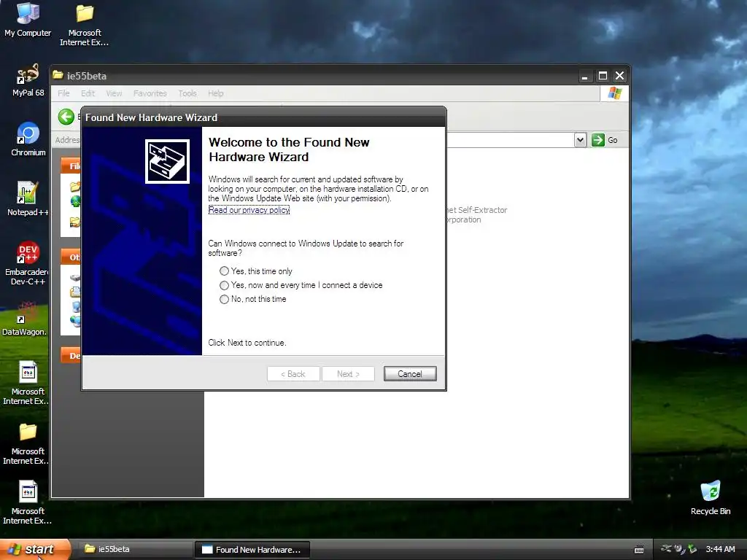Open the Tools menu in ie55beta window
The width and height of the screenshot is (747, 560).
[187, 93]
